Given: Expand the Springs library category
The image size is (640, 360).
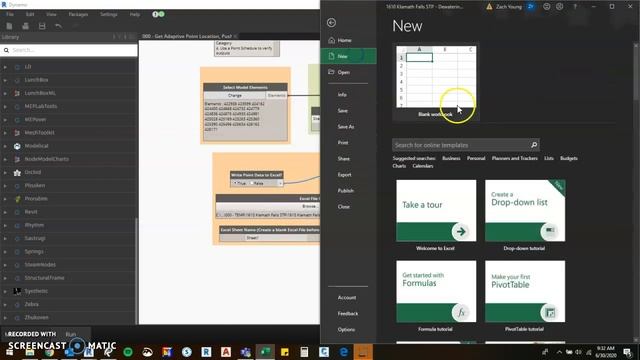Looking at the screenshot, I should click(x=5, y=251).
